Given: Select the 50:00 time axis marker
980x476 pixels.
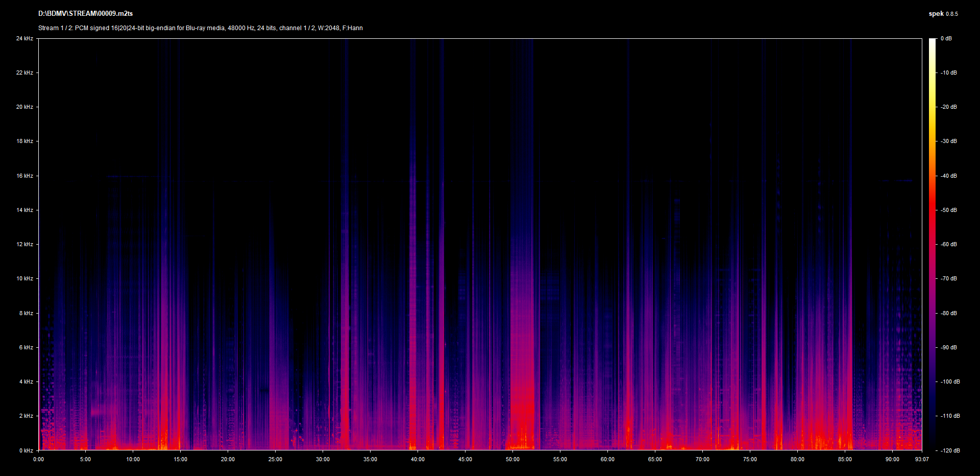Looking at the screenshot, I should pyautogui.click(x=512, y=459).
